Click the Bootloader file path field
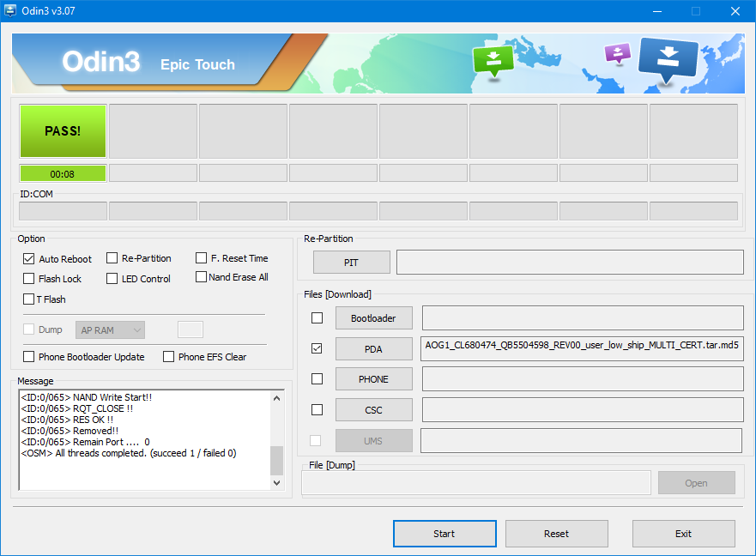The width and height of the screenshot is (756, 556). 583,317
